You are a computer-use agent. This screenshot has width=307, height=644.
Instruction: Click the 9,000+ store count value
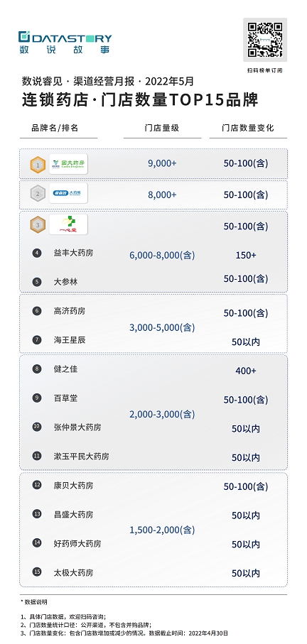162,163
